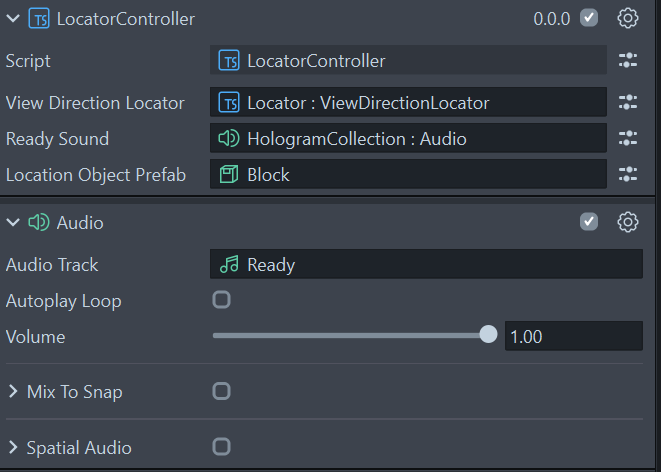Image resolution: width=661 pixels, height=472 pixels.
Task: Click the Volume slider handle
Action: (x=488, y=335)
